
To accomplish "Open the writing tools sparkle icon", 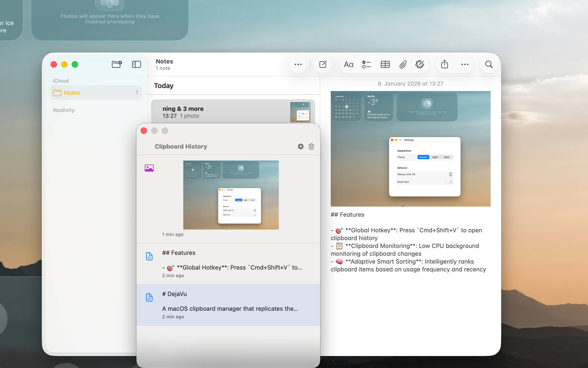I will coord(420,64).
